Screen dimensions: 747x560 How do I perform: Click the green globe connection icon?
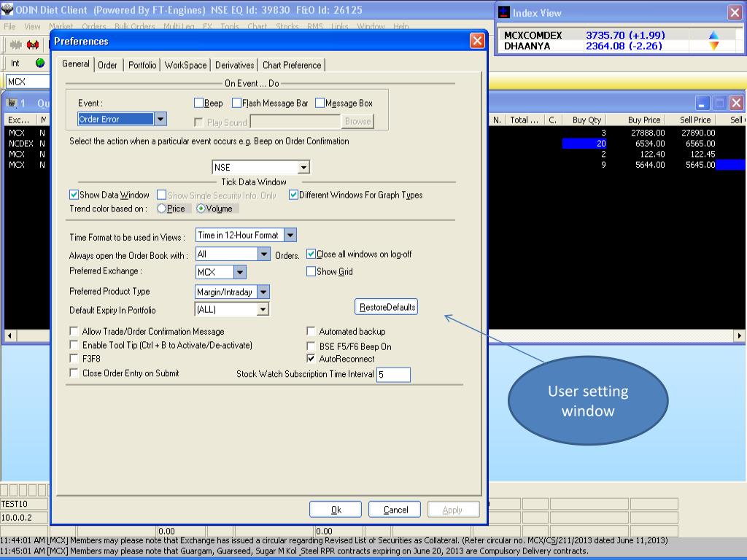pyautogui.click(x=40, y=63)
